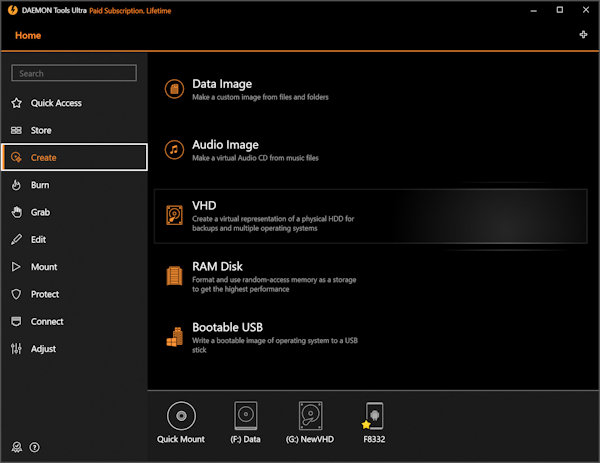Open the Connect section
Image resolution: width=600 pixels, height=463 pixels.
point(74,321)
